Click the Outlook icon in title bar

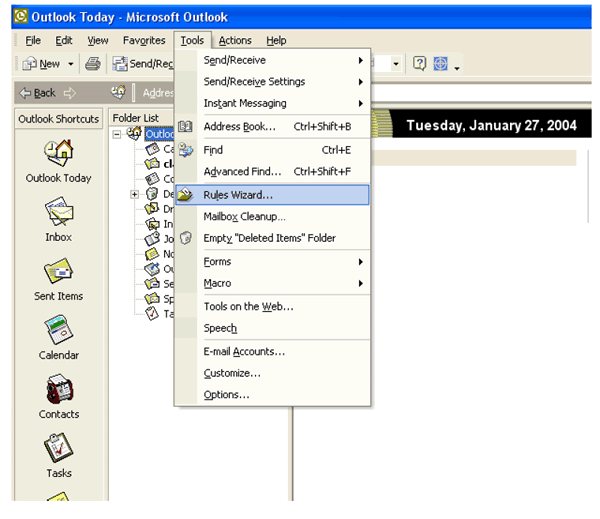point(21,16)
